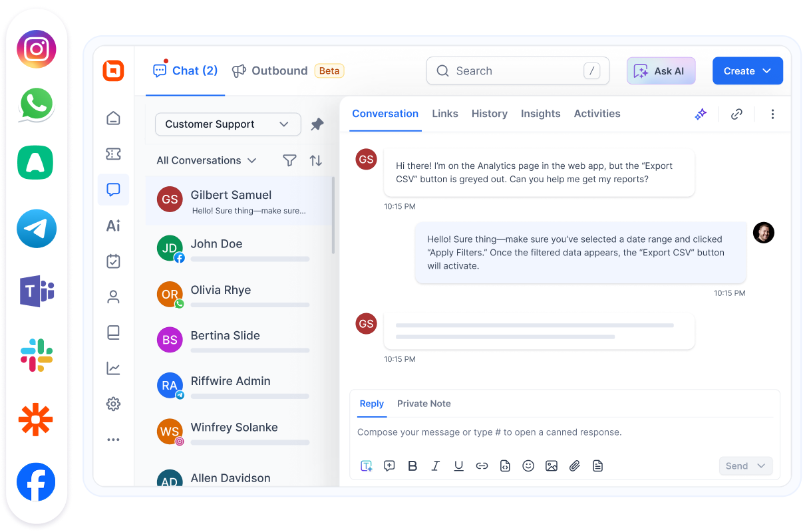
Task: Select the History tab
Action: [x=490, y=114]
